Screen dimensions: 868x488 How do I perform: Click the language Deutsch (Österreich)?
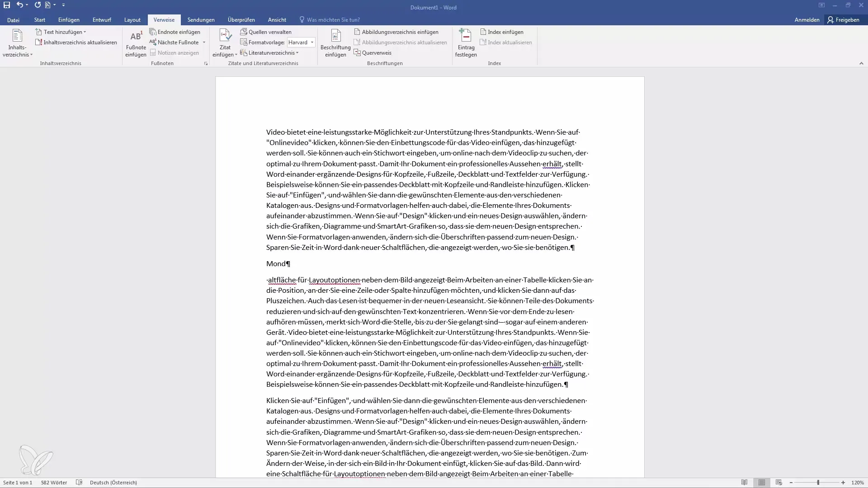pyautogui.click(x=113, y=483)
